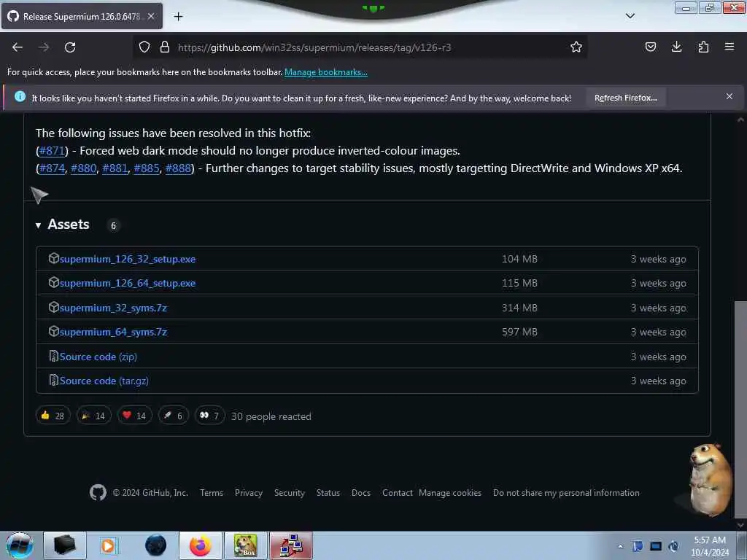Click the Refresh Firefox button
This screenshot has width=747, height=560.
tap(625, 98)
